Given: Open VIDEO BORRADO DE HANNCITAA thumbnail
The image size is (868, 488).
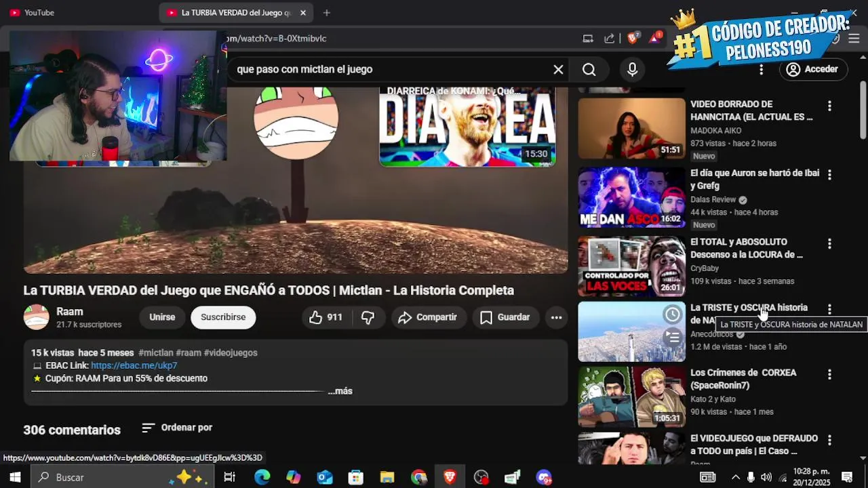Looking at the screenshot, I should 631,129.
